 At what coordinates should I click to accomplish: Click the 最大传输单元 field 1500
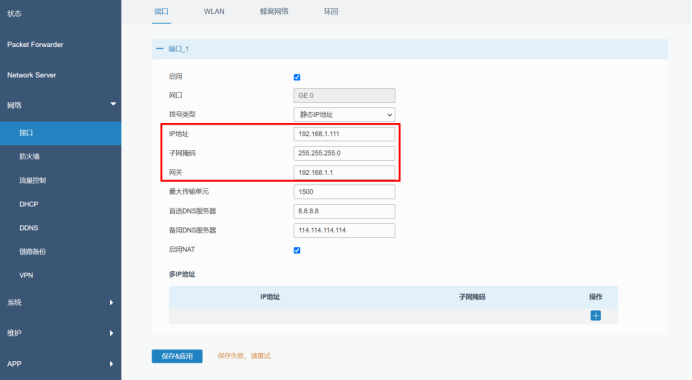pos(344,192)
